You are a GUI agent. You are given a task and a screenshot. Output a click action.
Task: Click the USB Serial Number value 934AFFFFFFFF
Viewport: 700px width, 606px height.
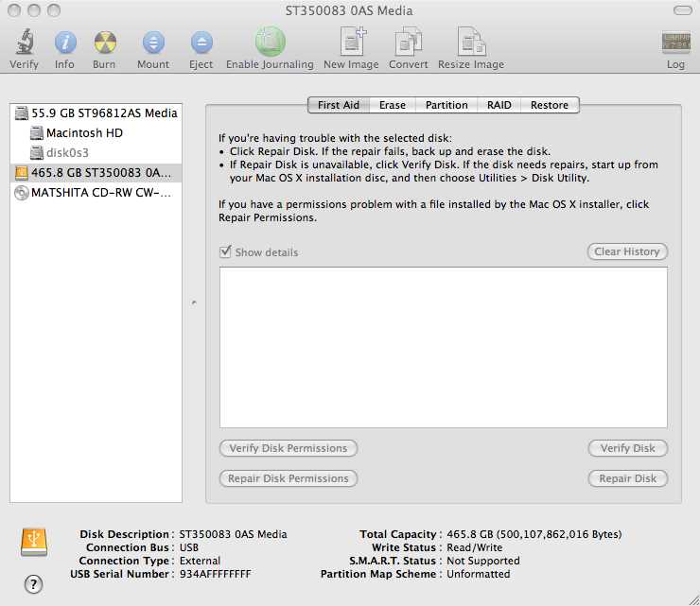click(215, 574)
